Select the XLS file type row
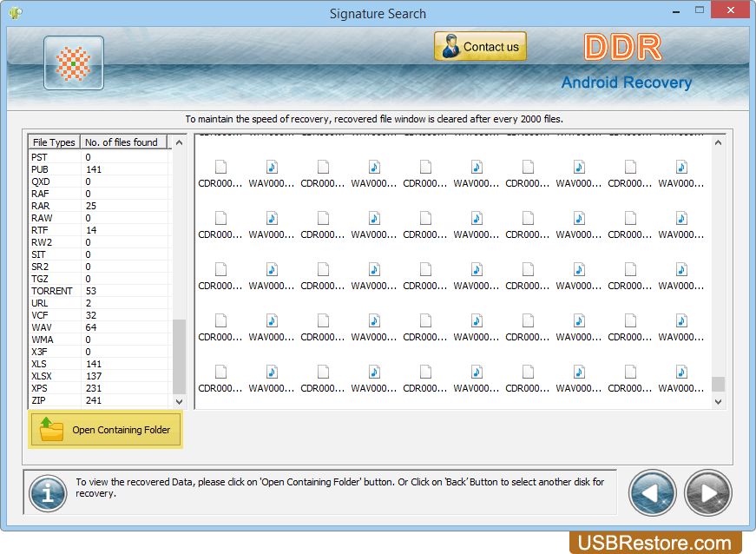The width and height of the screenshot is (756, 554). [99, 364]
